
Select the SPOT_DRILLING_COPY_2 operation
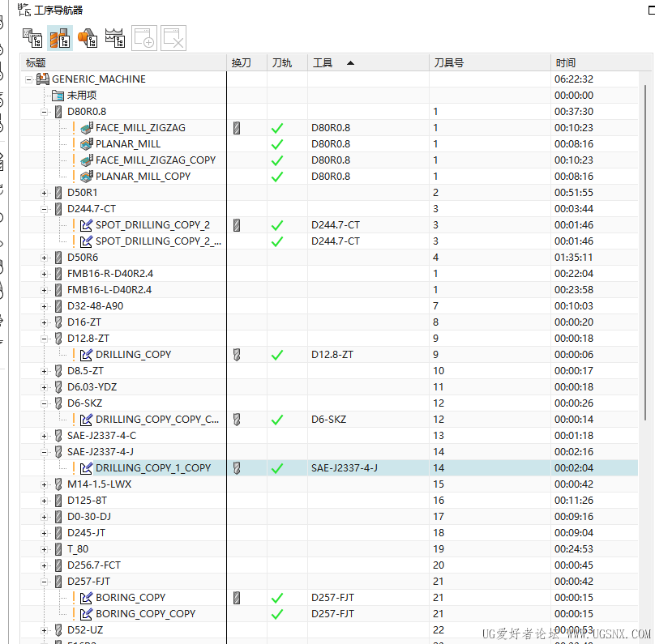[152, 225]
